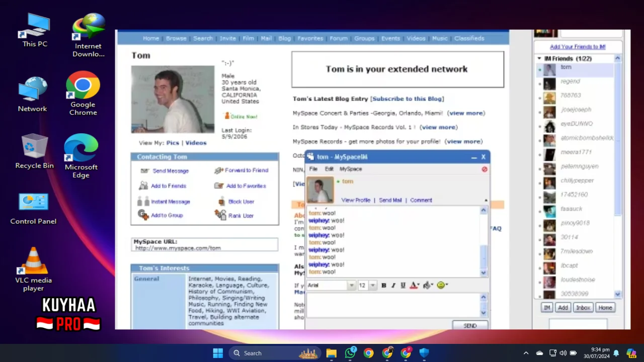Toggle italic in the IM formatting bar

click(393, 285)
